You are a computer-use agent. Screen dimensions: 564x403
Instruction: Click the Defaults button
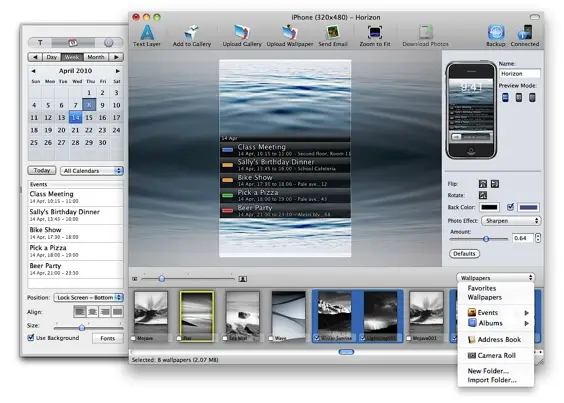point(464,254)
